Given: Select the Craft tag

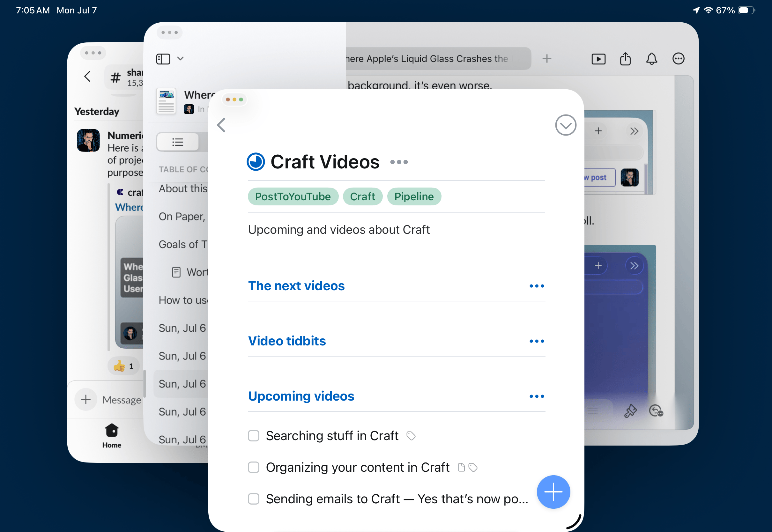Looking at the screenshot, I should pos(362,196).
